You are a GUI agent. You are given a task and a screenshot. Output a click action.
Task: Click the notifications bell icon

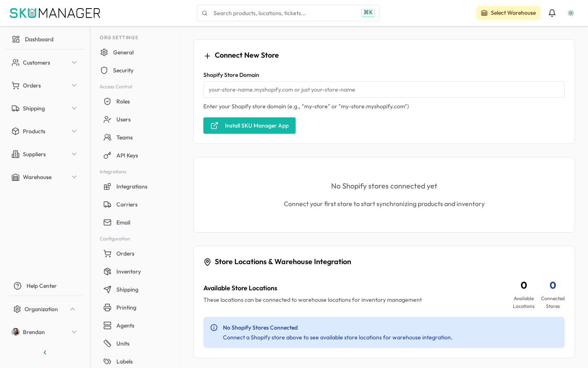click(x=552, y=13)
